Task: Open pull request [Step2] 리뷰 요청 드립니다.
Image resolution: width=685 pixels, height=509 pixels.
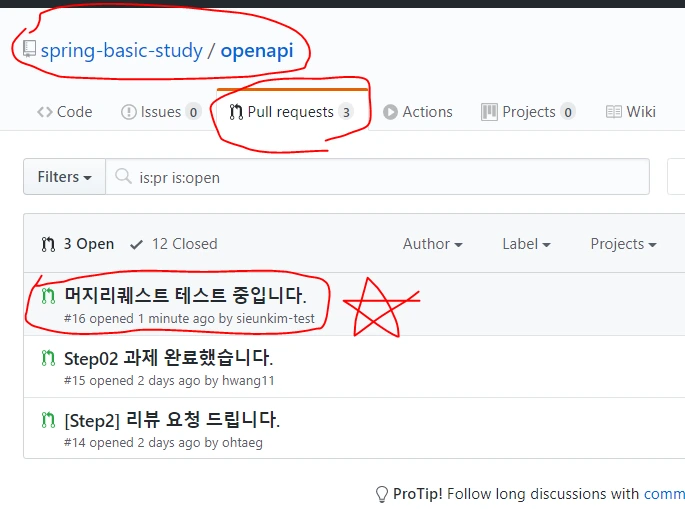Action: coord(172,420)
